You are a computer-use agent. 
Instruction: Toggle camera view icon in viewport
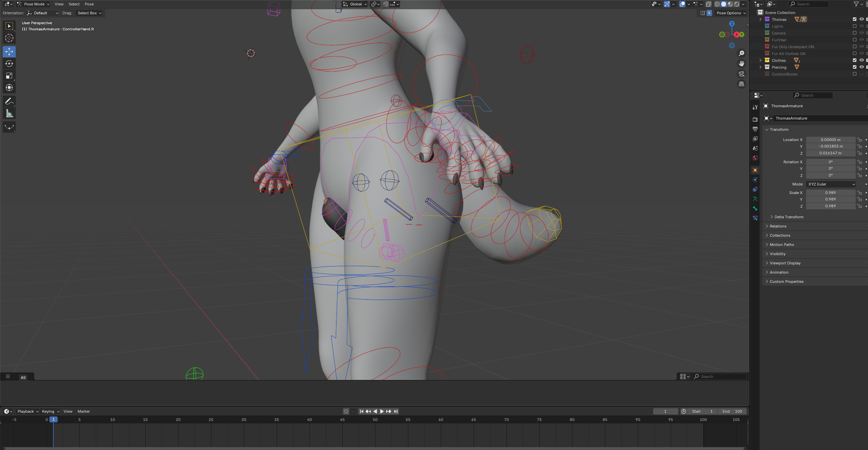click(741, 74)
